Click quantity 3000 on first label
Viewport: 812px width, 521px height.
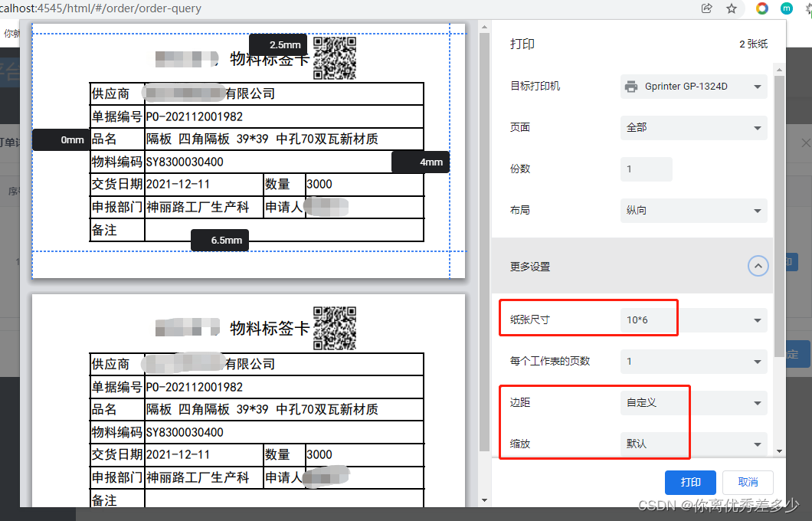[319, 185]
